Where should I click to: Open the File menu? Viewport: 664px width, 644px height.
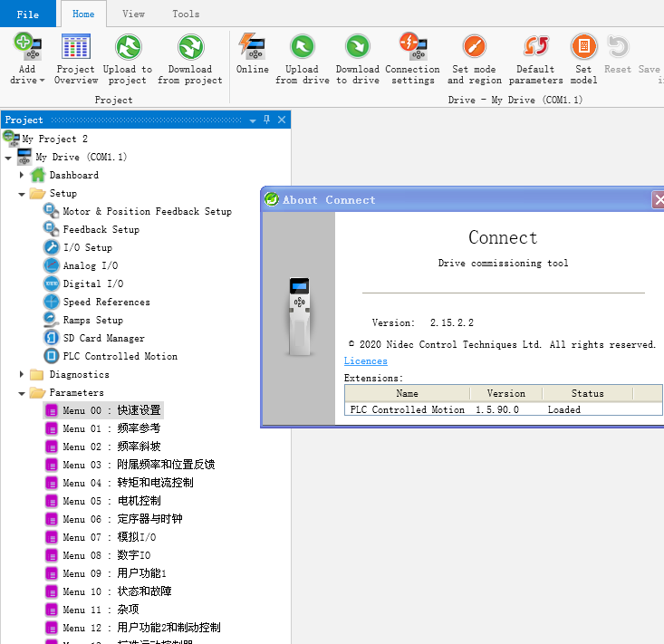coord(28,14)
